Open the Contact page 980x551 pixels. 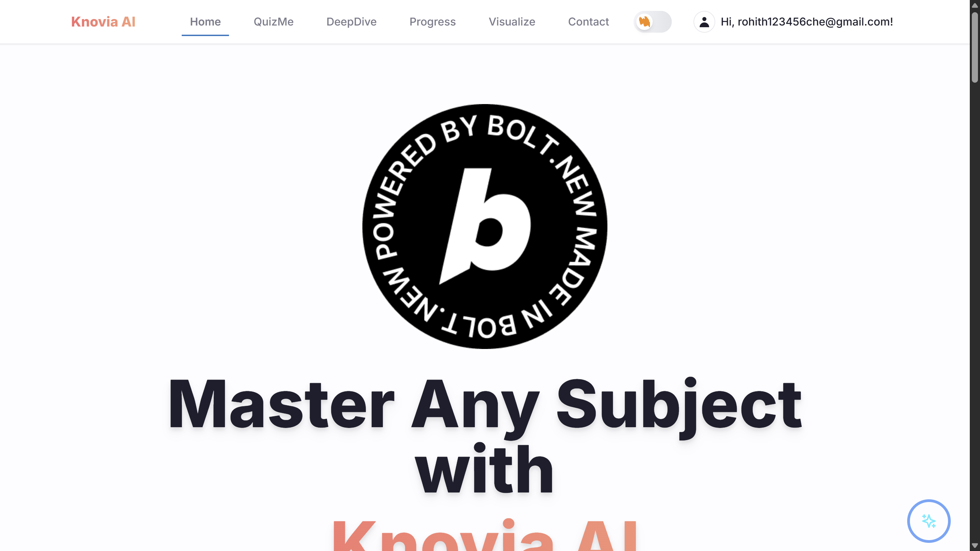coord(588,22)
